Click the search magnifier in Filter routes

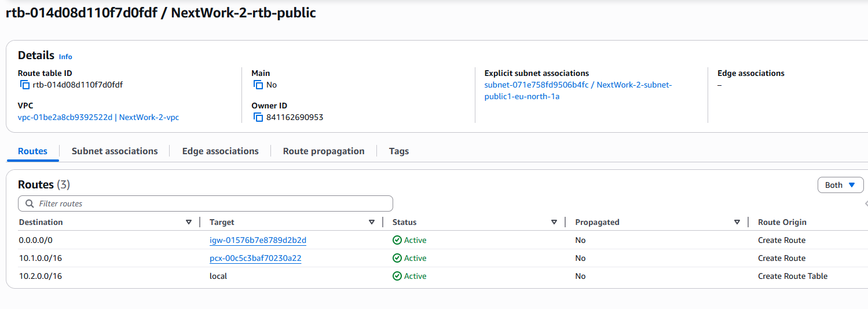coord(30,204)
